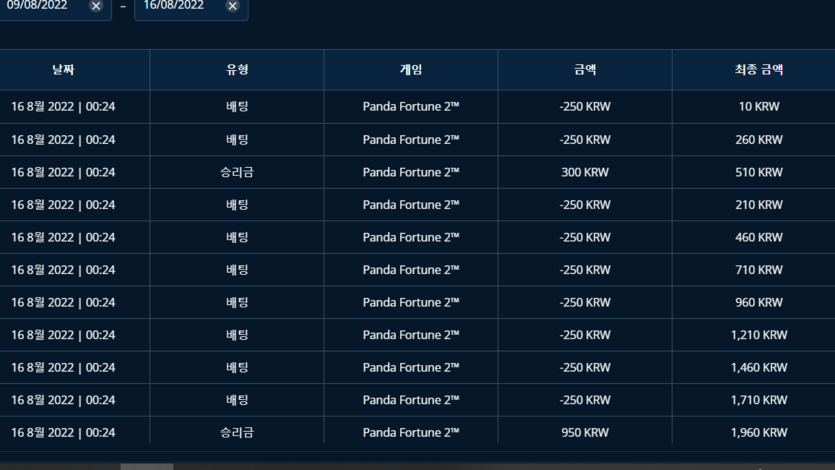Screen dimensions: 835x470
Task: Select the row with final balance 10 KRW
Action: [418, 106]
